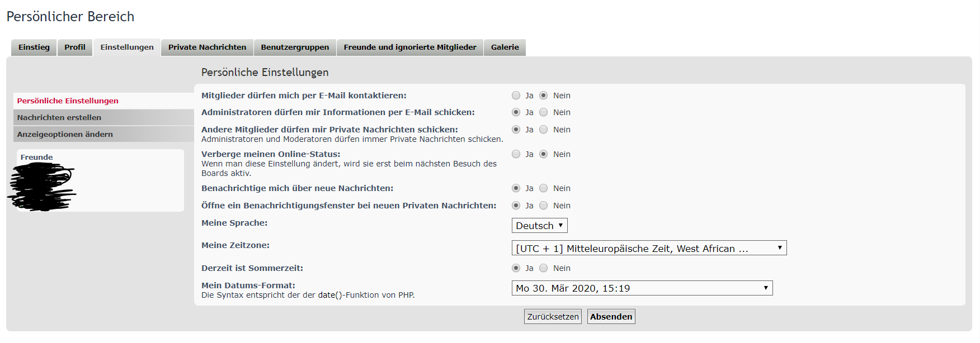Select Nein for new message notifications
980x343 pixels.
coord(543,188)
